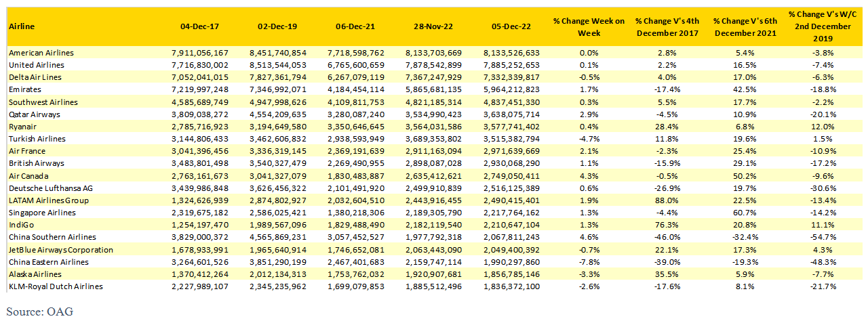Select value 4,837,451,330 for Southwest

coord(512,102)
